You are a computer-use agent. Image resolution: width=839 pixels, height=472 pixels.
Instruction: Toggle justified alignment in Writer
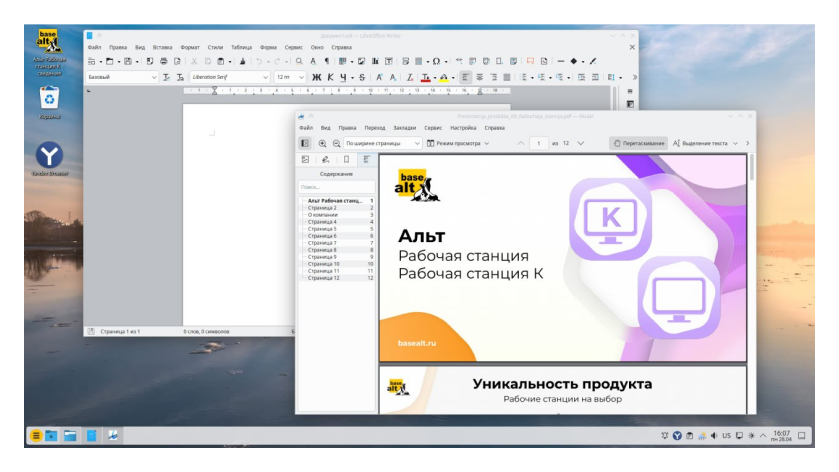tap(507, 77)
